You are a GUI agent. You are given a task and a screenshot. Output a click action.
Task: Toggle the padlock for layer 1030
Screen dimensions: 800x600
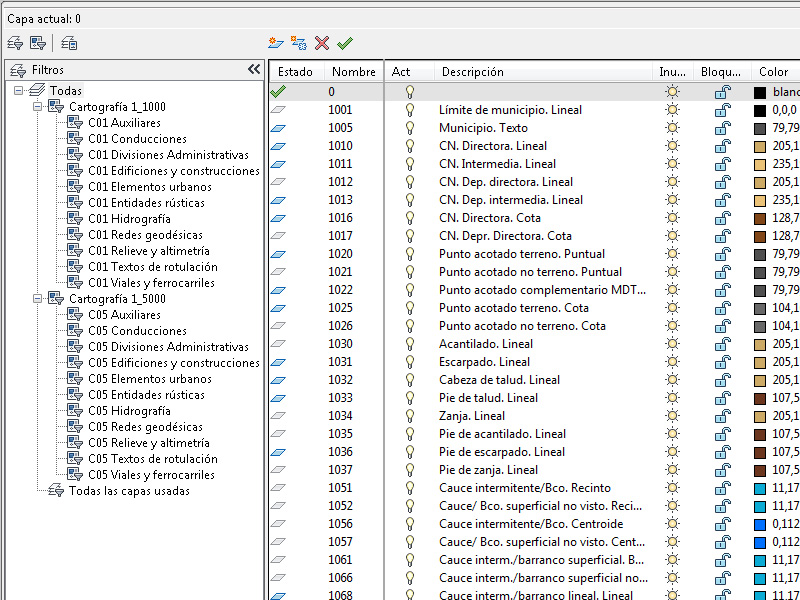click(x=721, y=344)
